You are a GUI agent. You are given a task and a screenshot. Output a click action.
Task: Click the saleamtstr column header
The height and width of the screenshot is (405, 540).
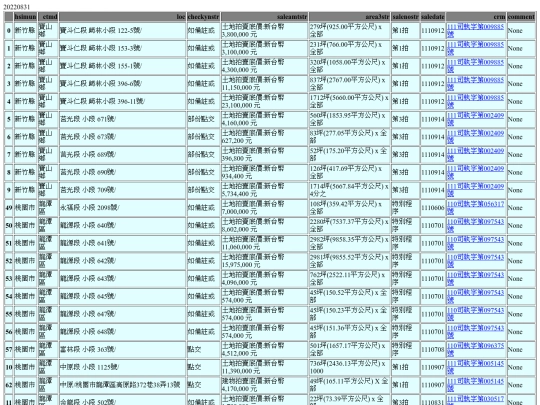pos(264,17)
